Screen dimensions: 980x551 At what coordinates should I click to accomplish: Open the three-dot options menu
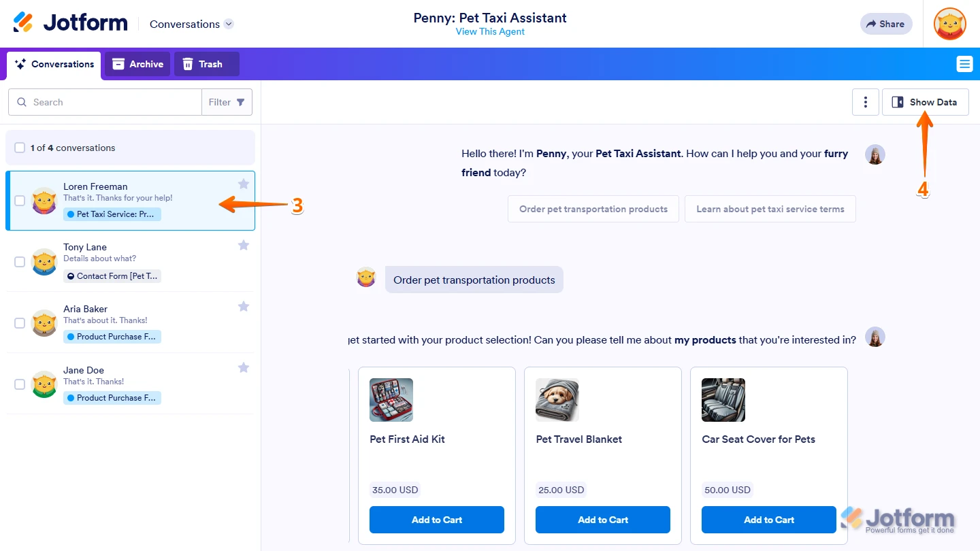point(865,101)
